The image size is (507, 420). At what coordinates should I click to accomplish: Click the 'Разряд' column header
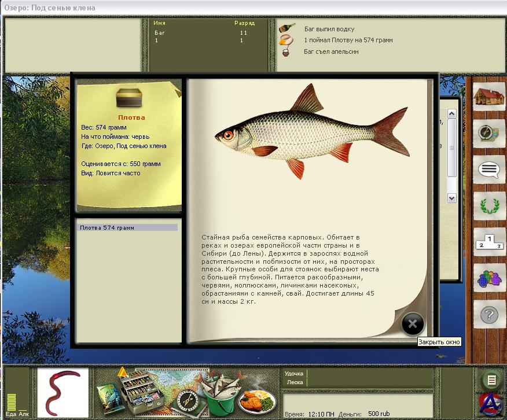tap(244, 24)
